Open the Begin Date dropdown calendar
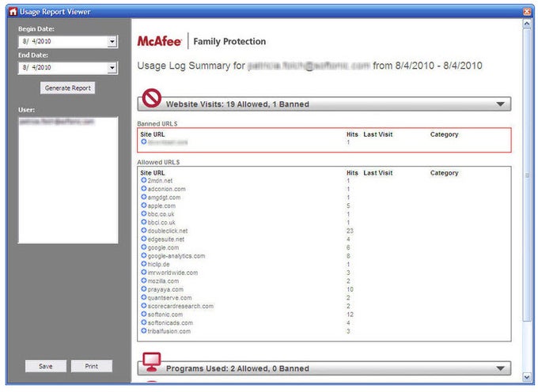This screenshot has width=538, height=392. pos(112,41)
